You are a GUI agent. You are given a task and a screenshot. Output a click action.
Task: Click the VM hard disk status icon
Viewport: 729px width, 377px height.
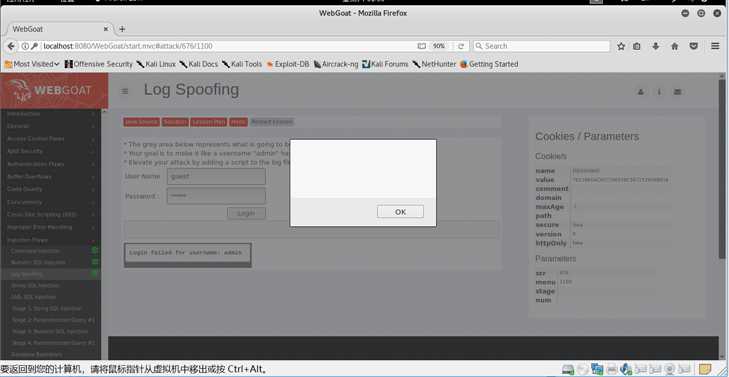click(568, 370)
